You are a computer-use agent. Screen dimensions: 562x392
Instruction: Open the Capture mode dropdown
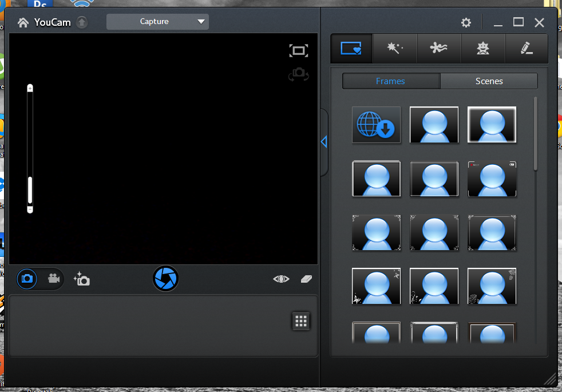(x=157, y=21)
